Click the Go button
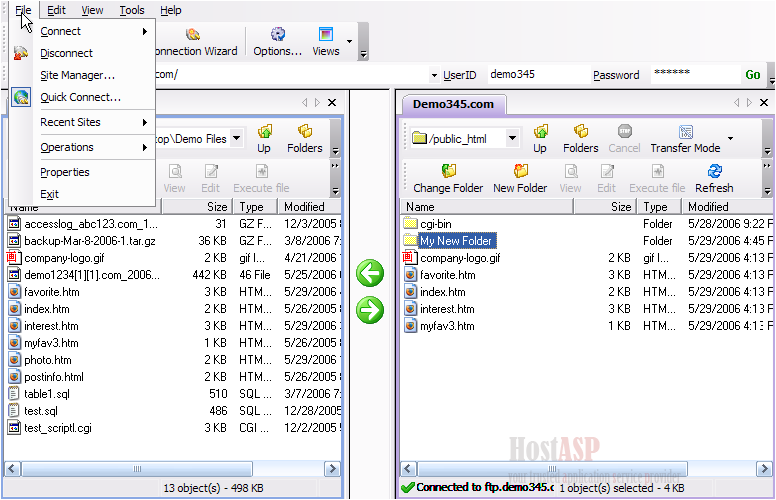The height and width of the screenshot is (500, 776). 753,75
